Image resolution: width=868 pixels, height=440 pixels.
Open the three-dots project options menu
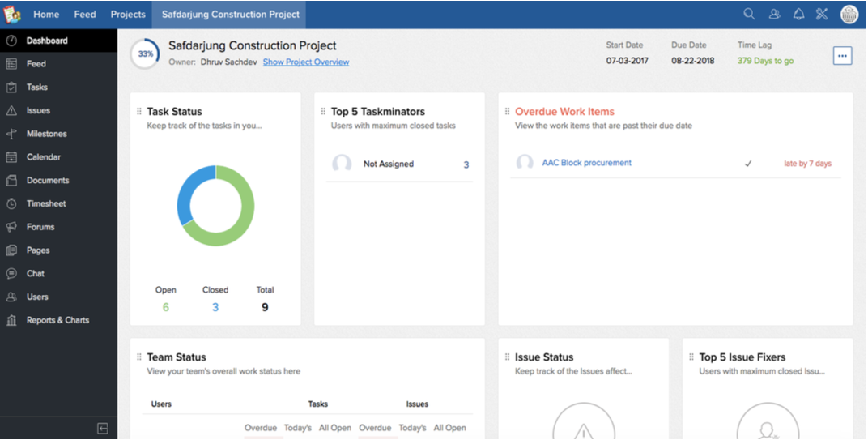[x=842, y=56]
